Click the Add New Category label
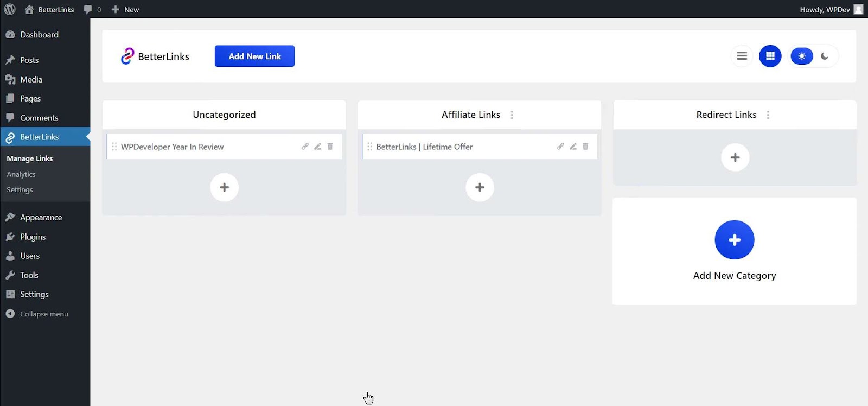Screen dimensions: 868x406 (x=735, y=276)
